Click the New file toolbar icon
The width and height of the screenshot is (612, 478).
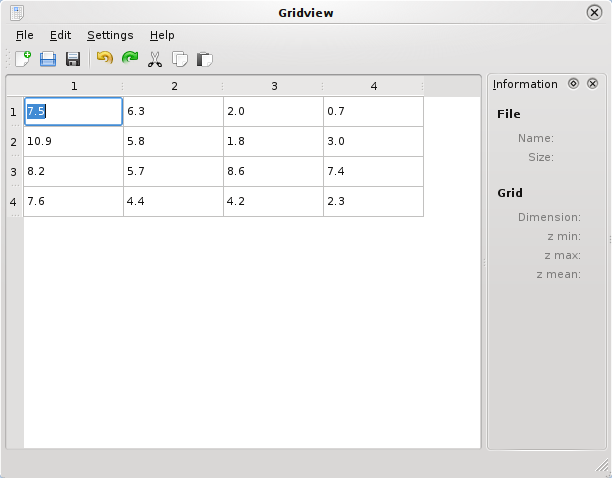point(22,60)
